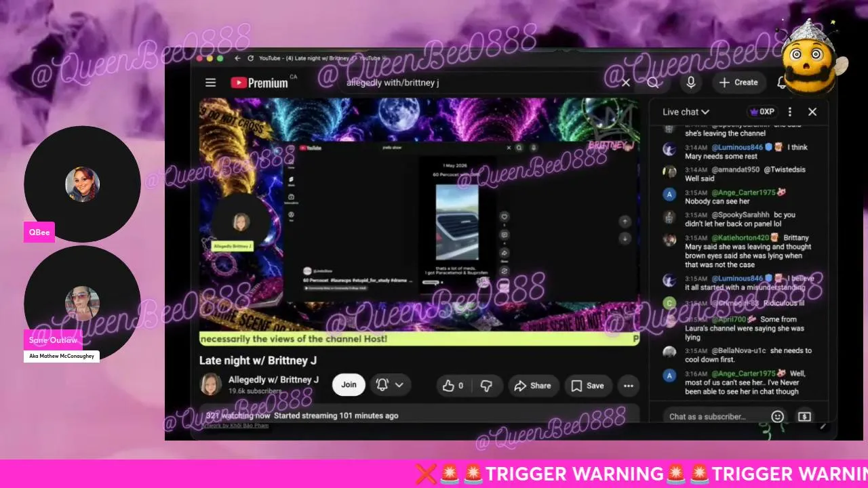Click the QBee name label
The image size is (868, 488).
(39, 232)
